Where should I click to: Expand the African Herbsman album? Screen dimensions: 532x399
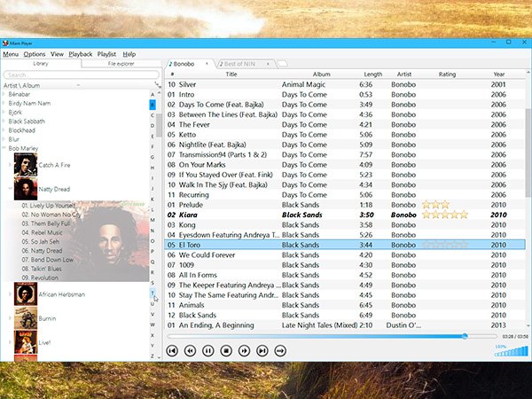tap(11, 293)
